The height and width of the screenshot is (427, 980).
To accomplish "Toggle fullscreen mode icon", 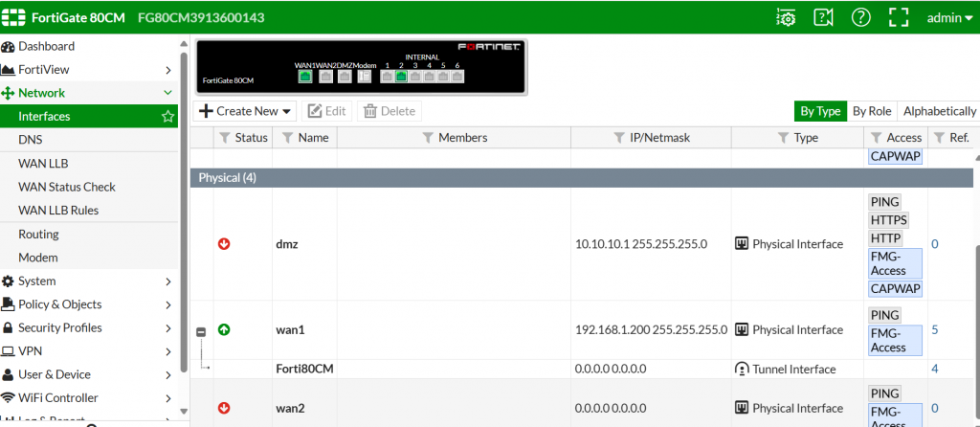I will point(898,17).
